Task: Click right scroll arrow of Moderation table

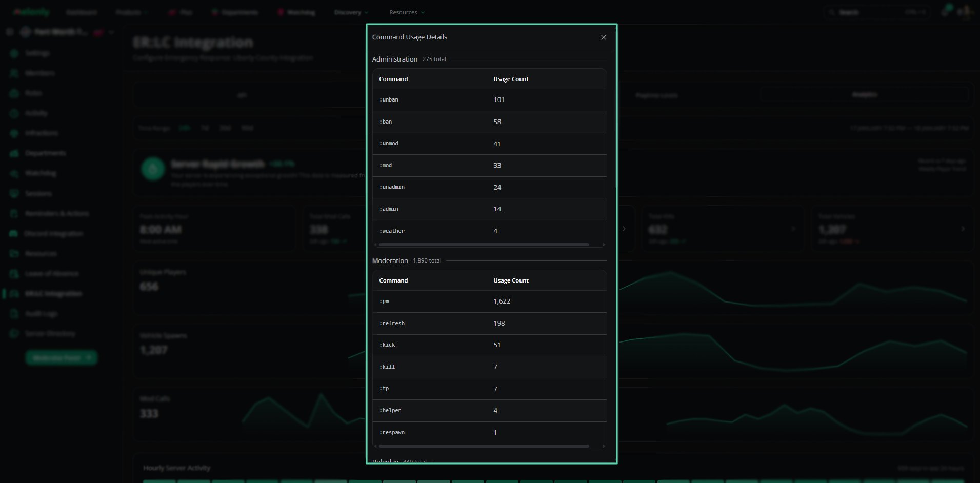Action: coord(604,446)
